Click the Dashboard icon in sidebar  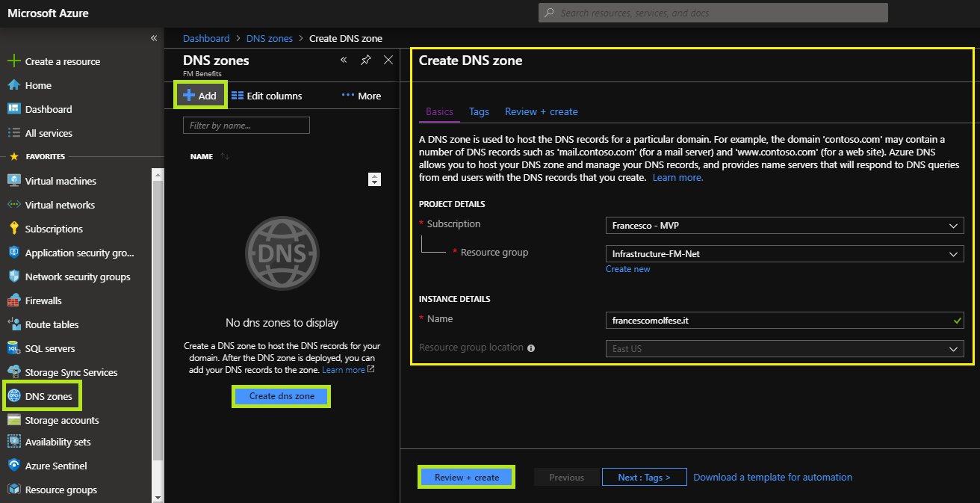[x=13, y=109]
